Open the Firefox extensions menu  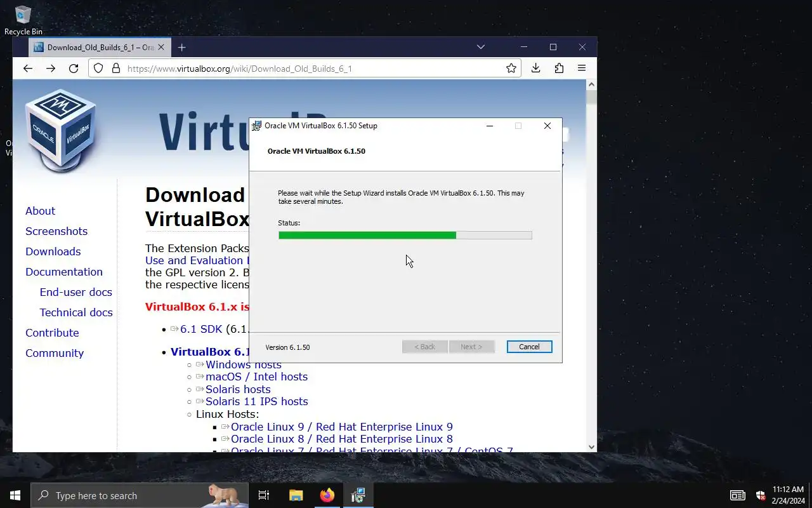(x=559, y=69)
